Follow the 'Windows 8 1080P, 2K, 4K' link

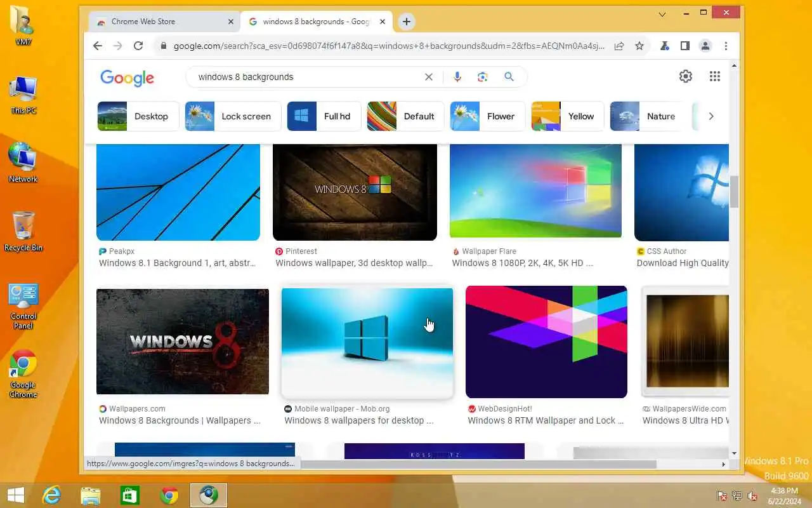(x=523, y=263)
